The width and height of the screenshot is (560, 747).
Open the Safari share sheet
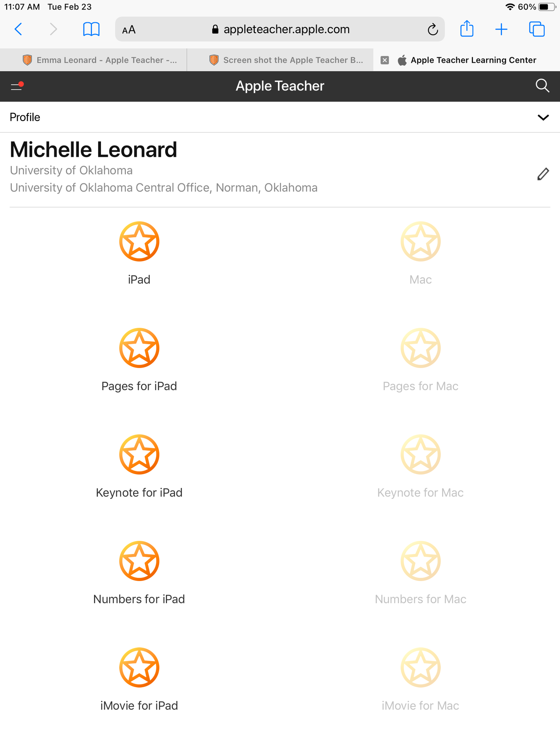click(x=467, y=29)
